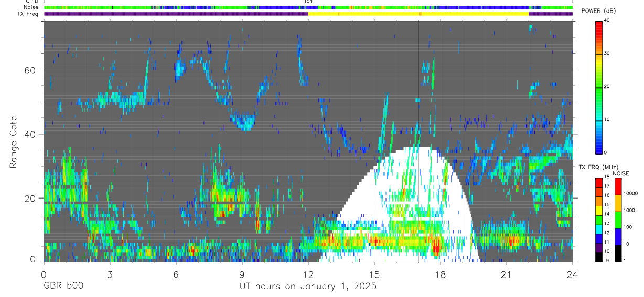
Task: Click the 'NOISE' legend title
Action: (x=621, y=173)
